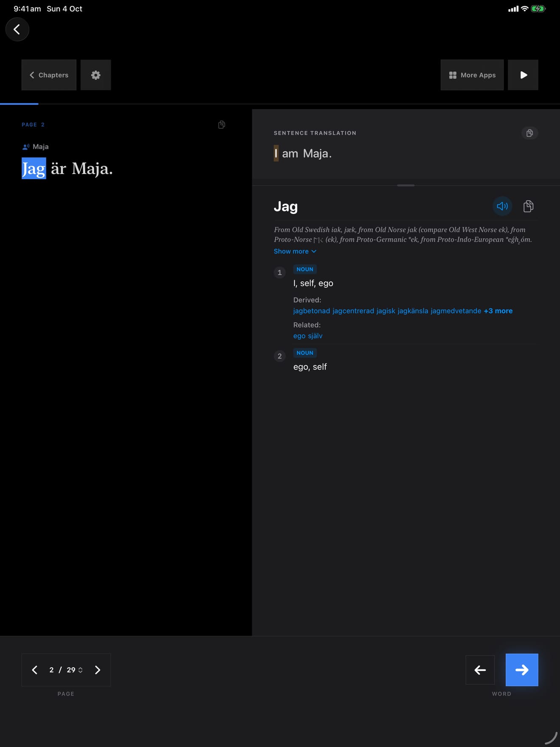The height and width of the screenshot is (747, 560).
Task: Tap translated word "am"
Action: [x=290, y=154]
